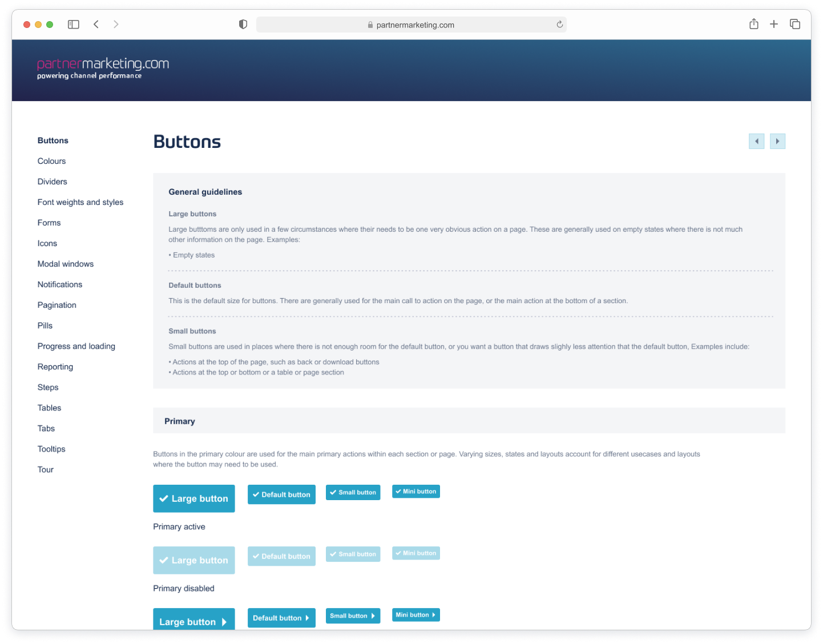Screen dimensions: 823x644
Task: Go to next page with right arrow button
Action: (x=777, y=141)
